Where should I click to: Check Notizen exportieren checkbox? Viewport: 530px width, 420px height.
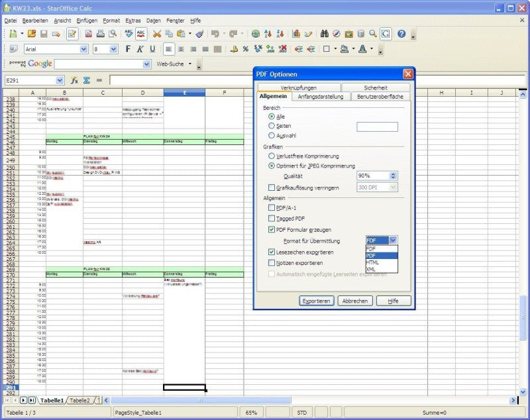pyautogui.click(x=272, y=262)
